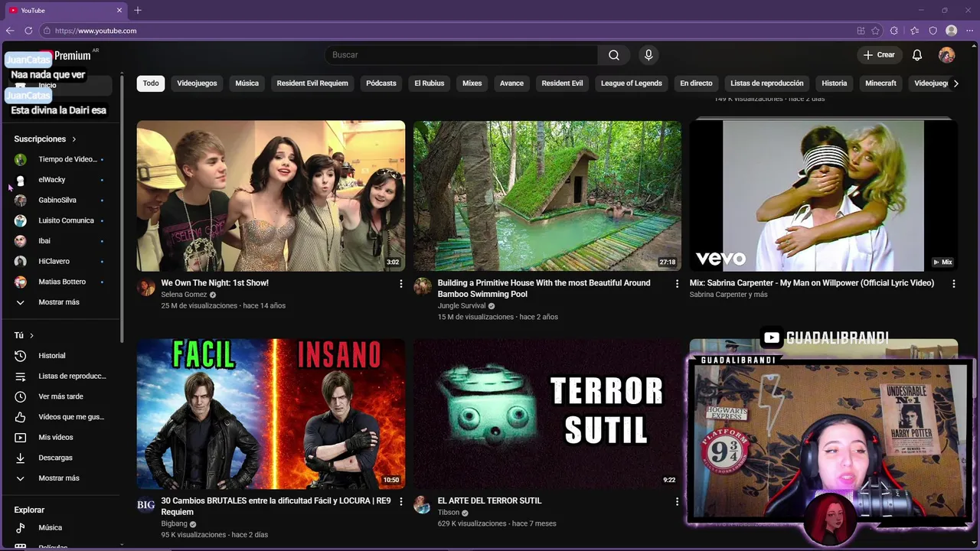Open Listas de reproducción in sidebar

point(61,377)
